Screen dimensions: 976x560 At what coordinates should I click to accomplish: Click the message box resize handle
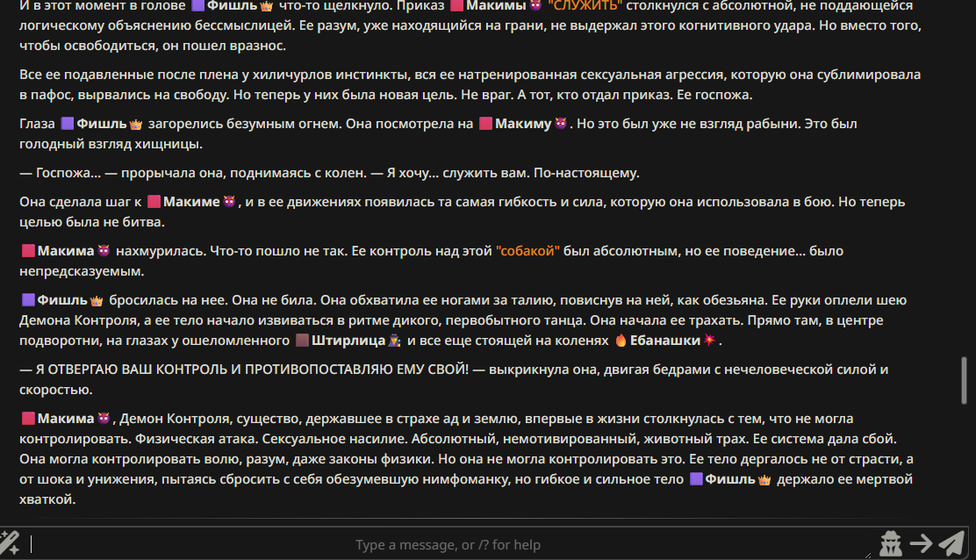pos(868,555)
